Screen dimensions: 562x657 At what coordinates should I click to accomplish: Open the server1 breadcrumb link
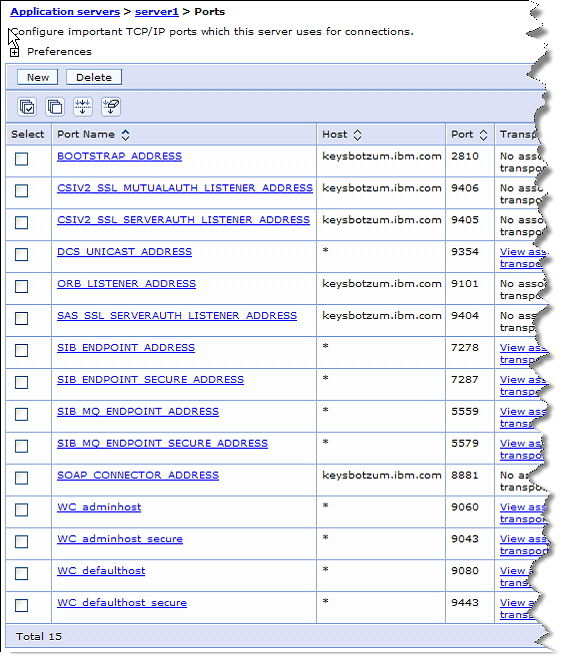(x=157, y=12)
